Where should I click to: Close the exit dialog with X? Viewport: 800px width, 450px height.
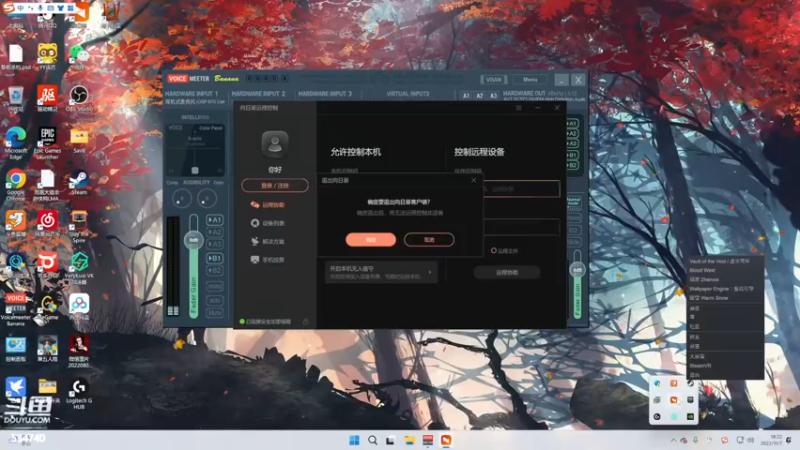[473, 180]
